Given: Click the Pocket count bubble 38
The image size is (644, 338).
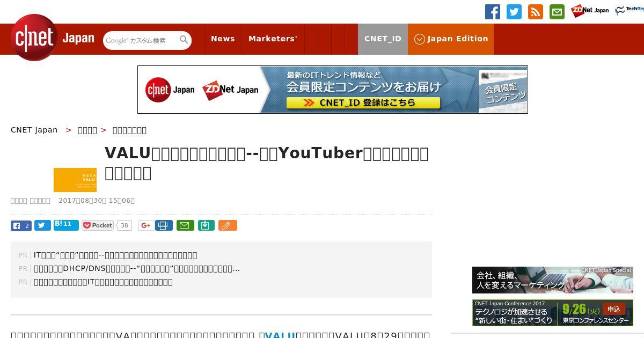Looking at the screenshot, I should point(124,226).
